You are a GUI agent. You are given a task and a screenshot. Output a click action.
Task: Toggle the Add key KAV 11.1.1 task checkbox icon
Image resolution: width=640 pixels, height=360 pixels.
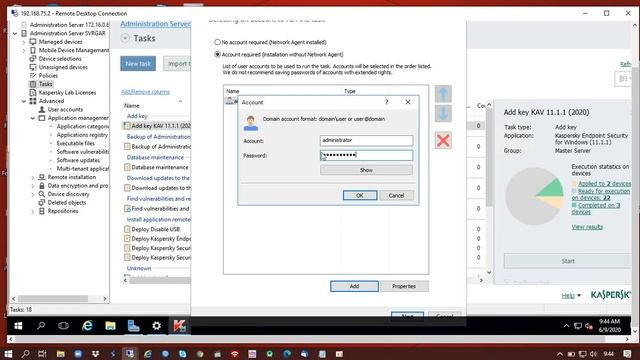point(127,126)
